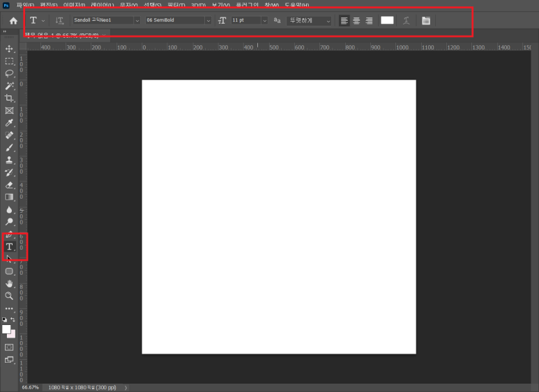Image resolution: width=539 pixels, height=392 pixels.
Task: Select the Clone Stamp tool
Action: (9, 160)
